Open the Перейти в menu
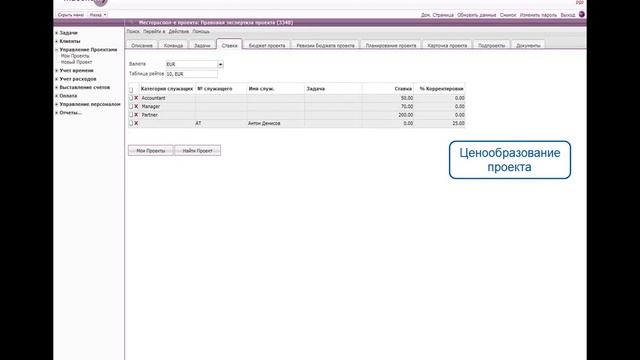Screen dimensions: 640x360 click(x=154, y=31)
